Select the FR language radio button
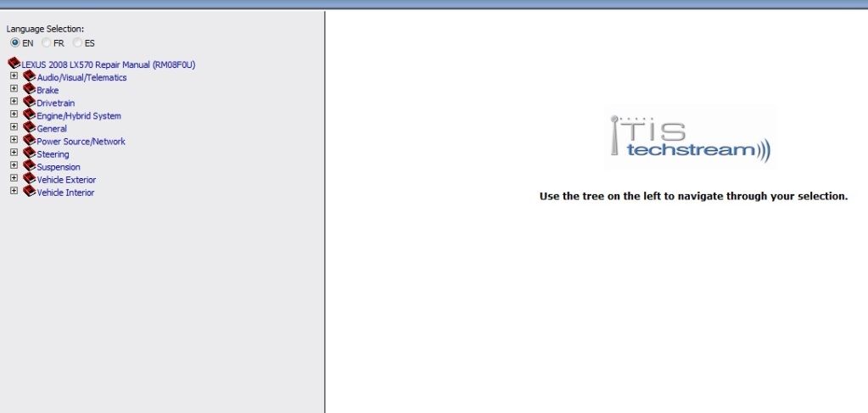The height and width of the screenshot is (413, 868). click(46, 42)
